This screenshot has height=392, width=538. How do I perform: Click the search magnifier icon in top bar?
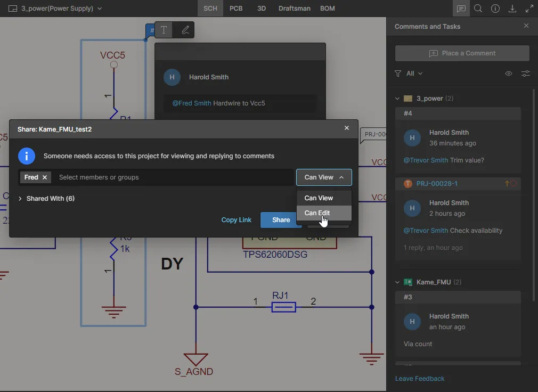478,9
